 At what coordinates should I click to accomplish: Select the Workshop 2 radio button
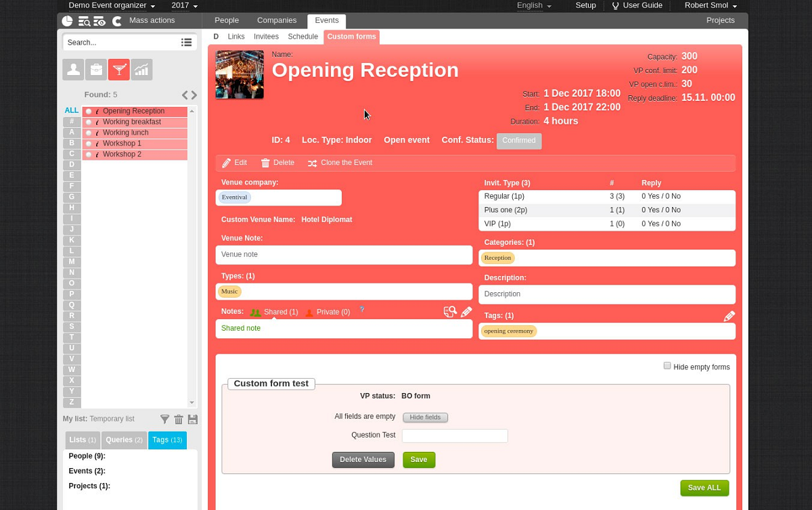(88, 155)
